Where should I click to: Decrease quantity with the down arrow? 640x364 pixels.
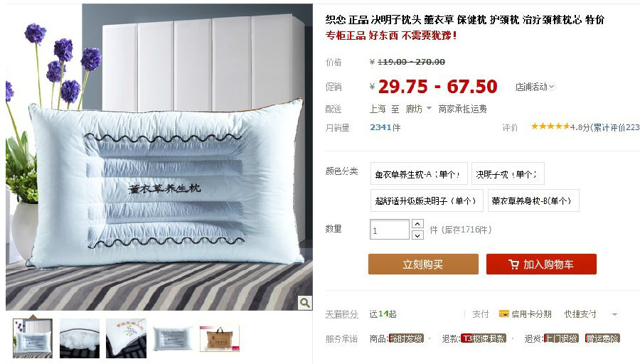pyautogui.click(x=417, y=235)
